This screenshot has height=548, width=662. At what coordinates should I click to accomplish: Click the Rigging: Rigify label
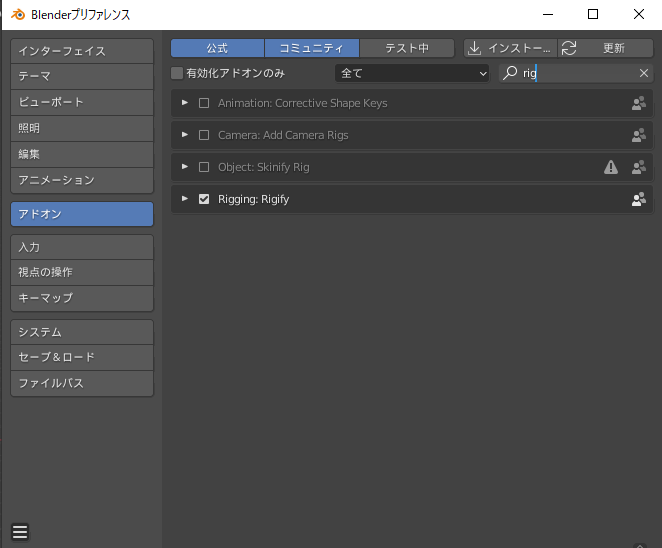[x=253, y=199]
